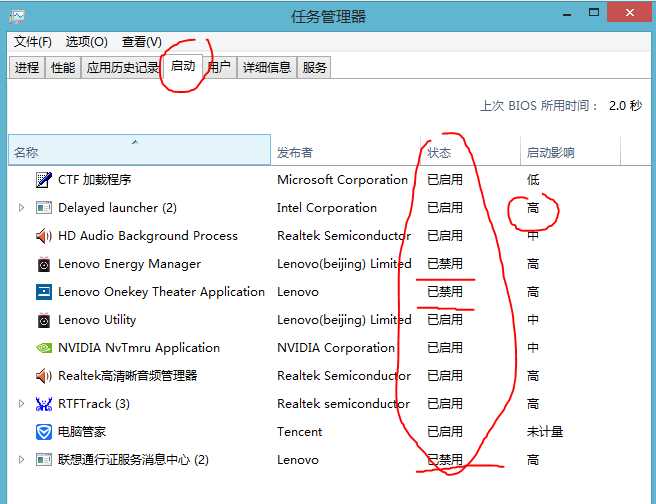The height and width of the screenshot is (504, 656).
Task: Select the 启动 tab
Action: 183,66
